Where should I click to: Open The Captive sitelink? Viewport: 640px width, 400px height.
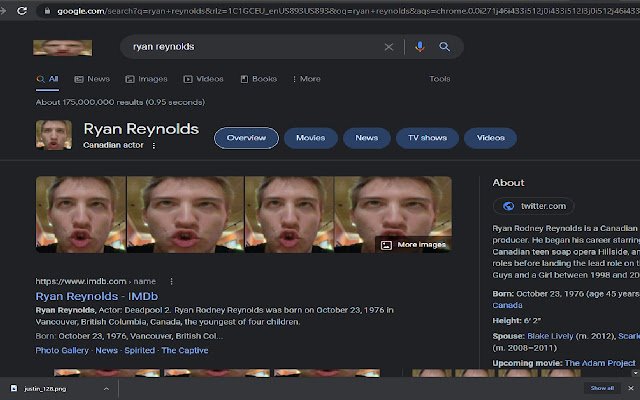(x=185, y=351)
